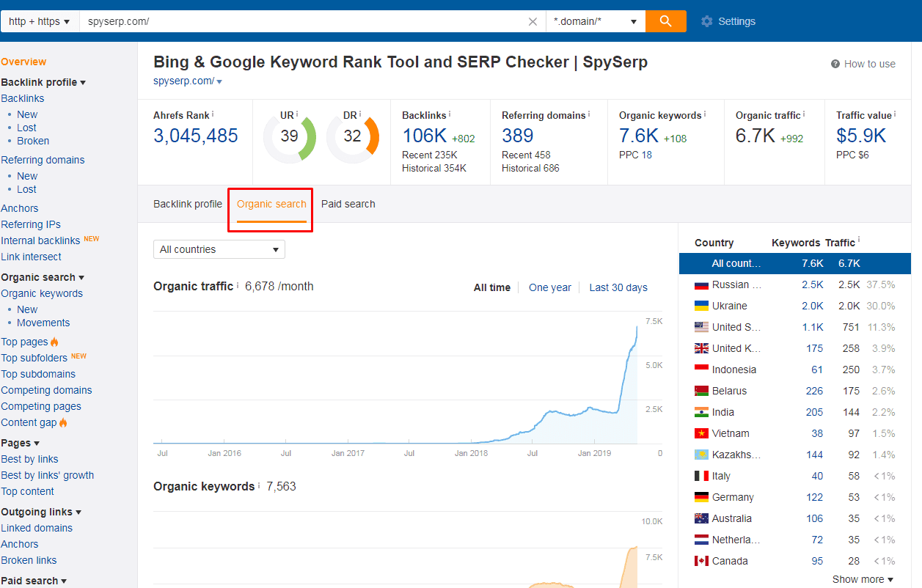Expand Show more in country table

point(863,579)
